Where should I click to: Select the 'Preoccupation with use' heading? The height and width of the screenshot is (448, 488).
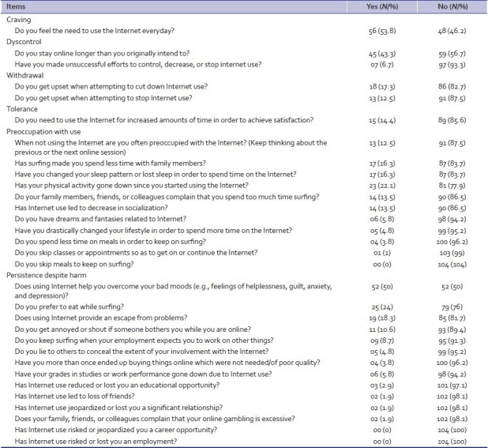pyautogui.click(x=43, y=132)
